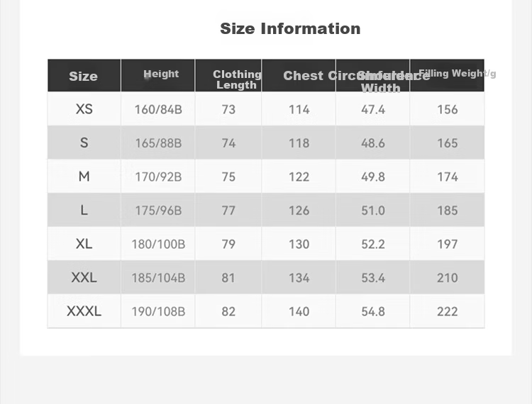Click clothing length value 82
The image size is (532, 404).
[x=228, y=311]
